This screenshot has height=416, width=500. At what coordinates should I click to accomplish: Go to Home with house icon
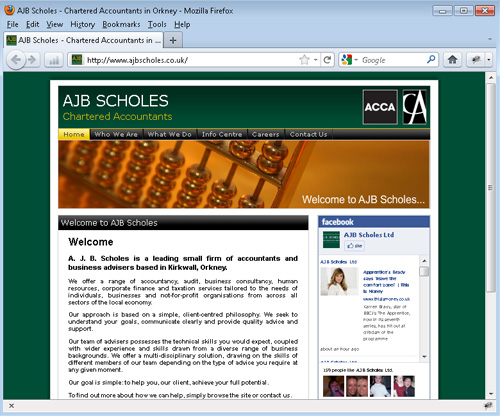(x=452, y=60)
